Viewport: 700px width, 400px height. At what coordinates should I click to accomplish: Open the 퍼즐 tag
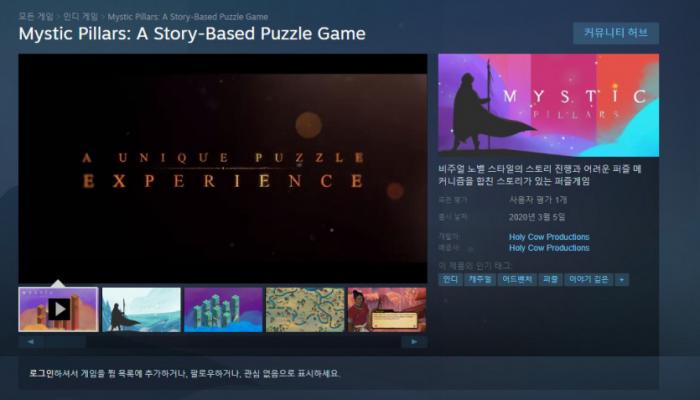click(550, 280)
